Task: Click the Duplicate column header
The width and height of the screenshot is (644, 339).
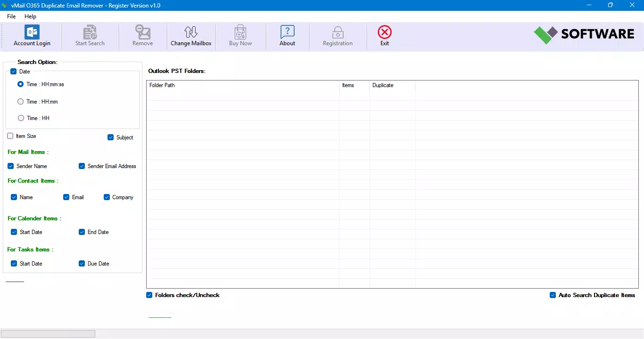Action: pos(392,85)
